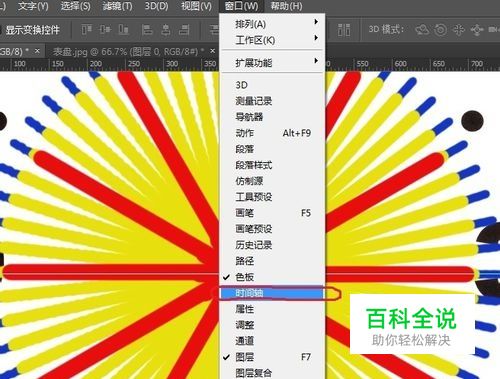This screenshot has height=379, width=500.
Task: Click the align bottom edges icon
Action: click(123, 30)
